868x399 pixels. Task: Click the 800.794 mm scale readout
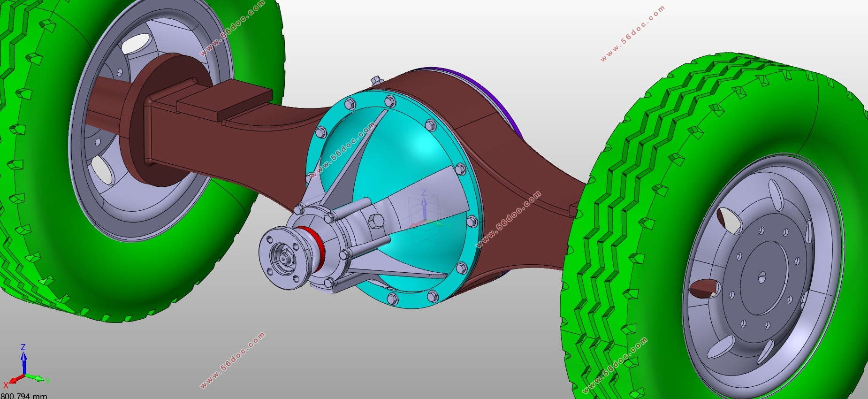coord(24,396)
